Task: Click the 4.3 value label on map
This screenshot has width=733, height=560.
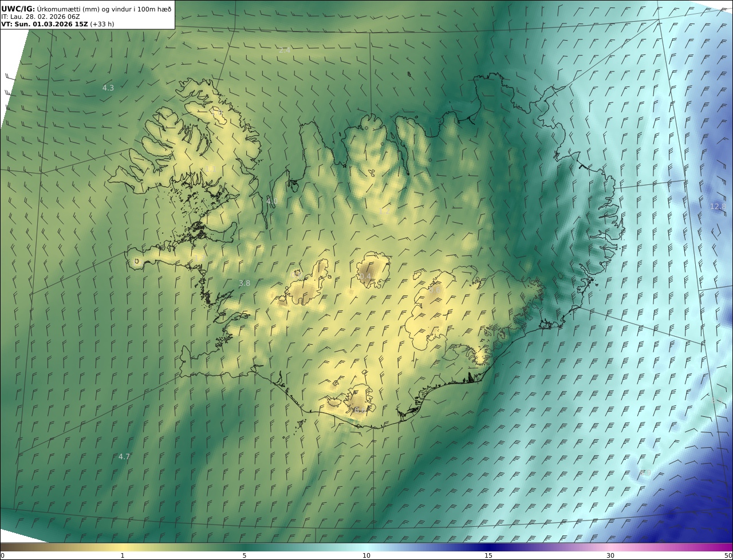Action: [108, 88]
